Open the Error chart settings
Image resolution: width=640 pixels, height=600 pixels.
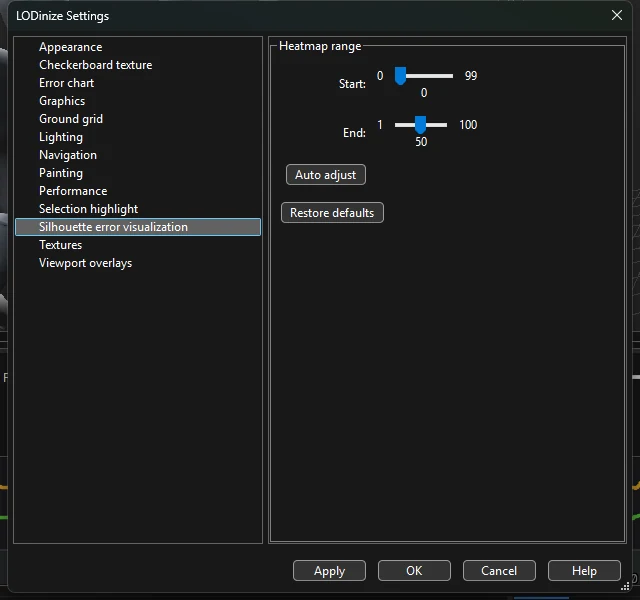(x=138, y=83)
